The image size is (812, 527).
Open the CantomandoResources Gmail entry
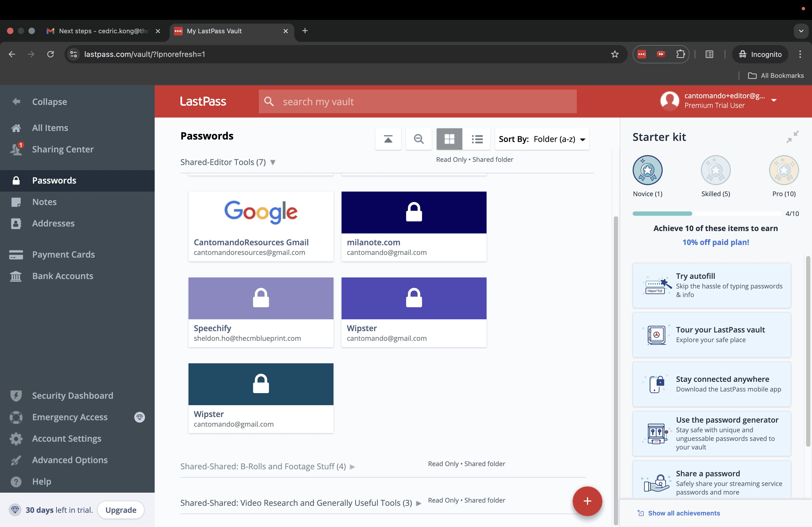coord(261,226)
